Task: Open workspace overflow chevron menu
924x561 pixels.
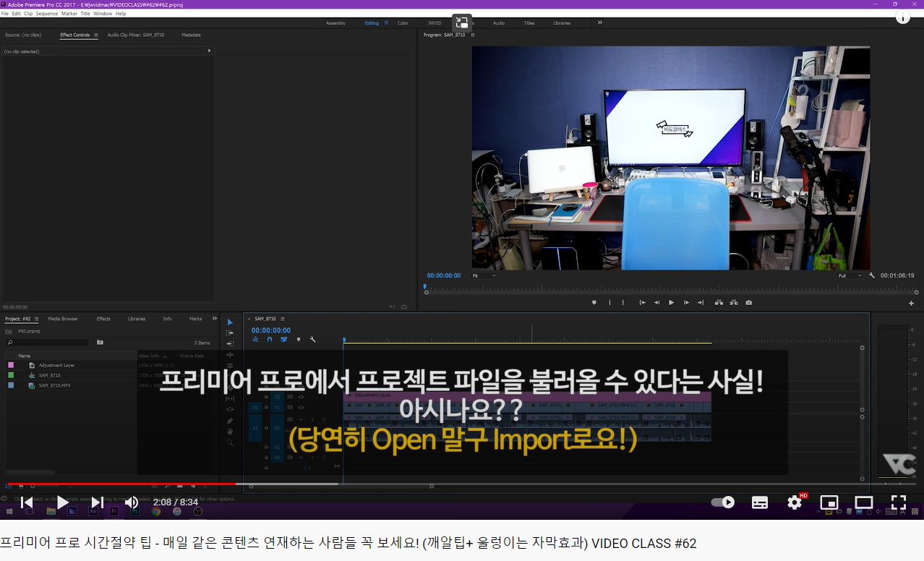Action: click(599, 22)
